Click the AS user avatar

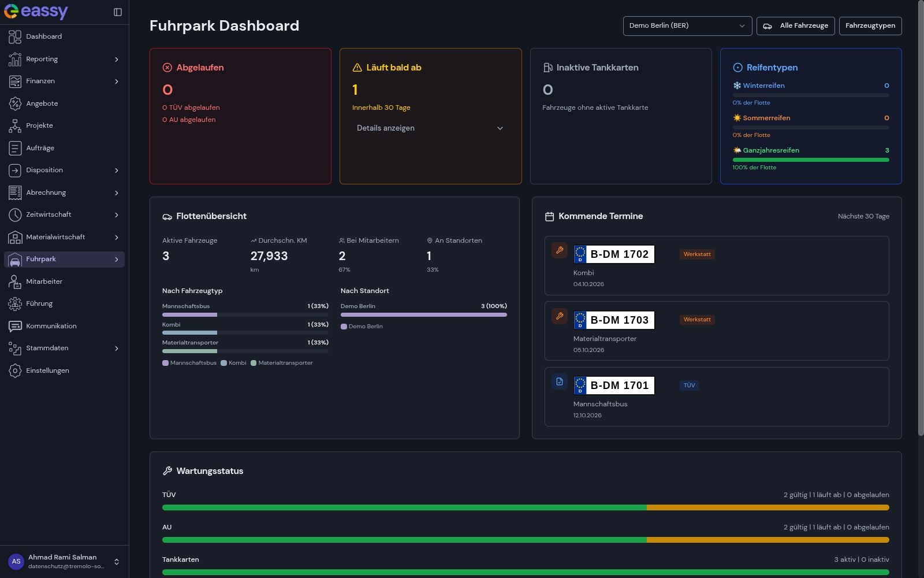[16, 562]
